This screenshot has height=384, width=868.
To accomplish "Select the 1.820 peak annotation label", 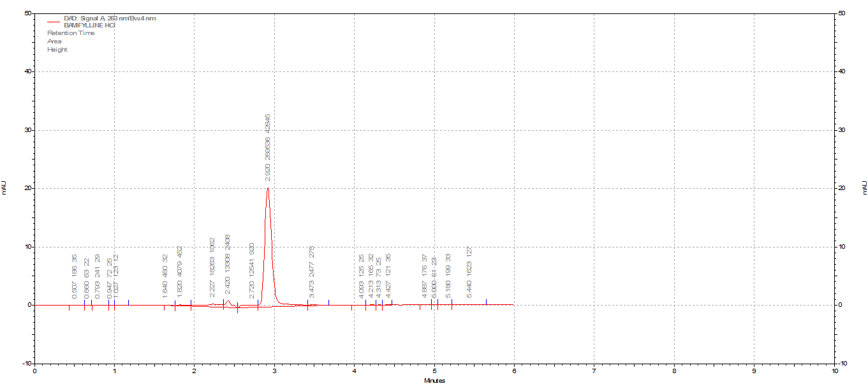I will coord(180,272).
